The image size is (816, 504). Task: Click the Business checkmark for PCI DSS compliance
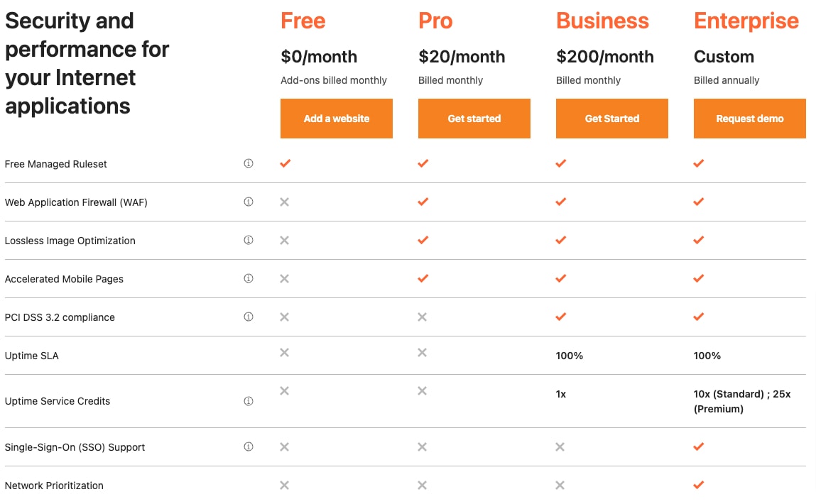pos(560,316)
